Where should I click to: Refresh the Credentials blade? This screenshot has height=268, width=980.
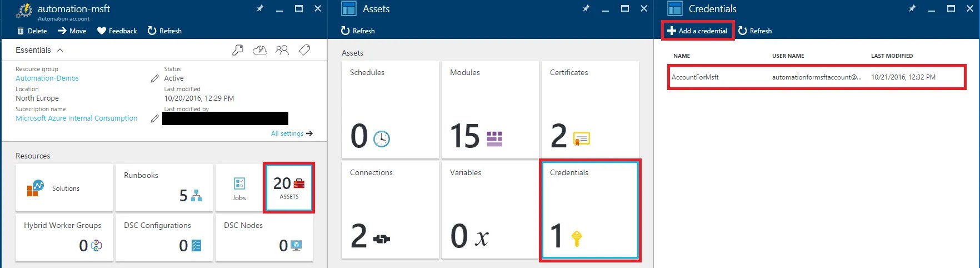tap(755, 31)
